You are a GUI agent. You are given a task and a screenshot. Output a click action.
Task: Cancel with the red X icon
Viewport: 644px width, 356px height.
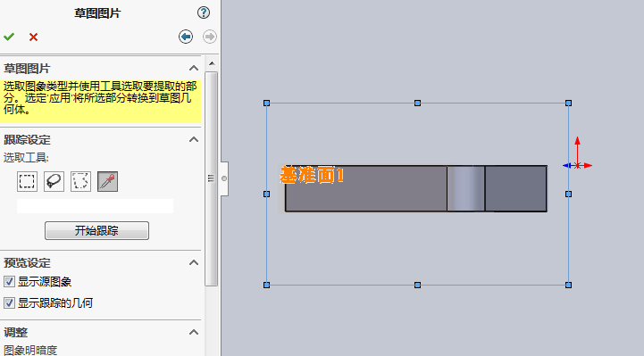click(33, 37)
